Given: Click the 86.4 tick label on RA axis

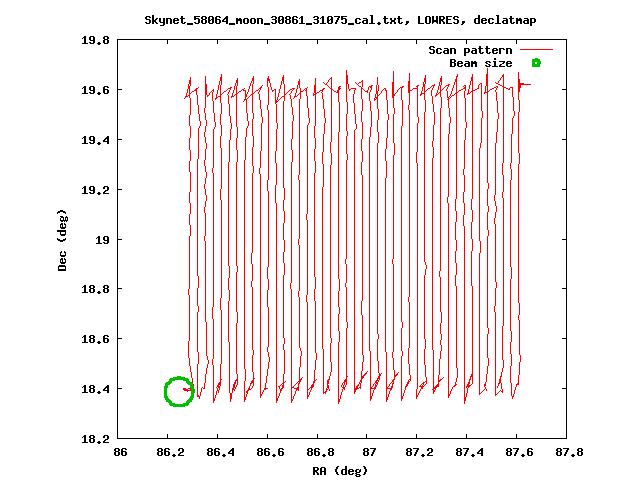Looking at the screenshot, I should (x=220, y=452).
